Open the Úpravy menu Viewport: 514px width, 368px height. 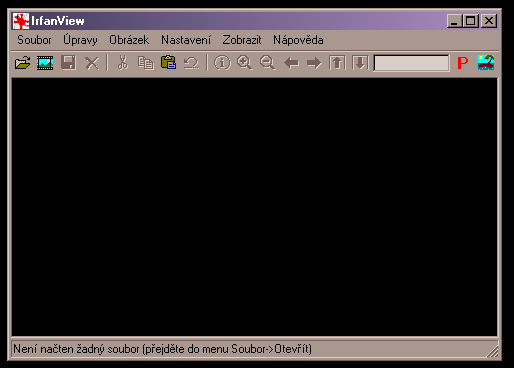(x=80, y=40)
